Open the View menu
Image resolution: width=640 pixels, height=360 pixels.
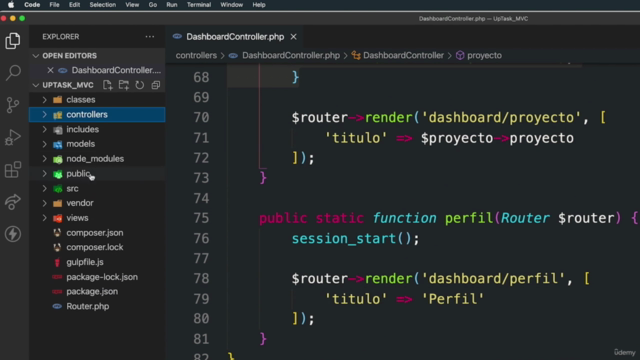pyautogui.click(x=132, y=5)
